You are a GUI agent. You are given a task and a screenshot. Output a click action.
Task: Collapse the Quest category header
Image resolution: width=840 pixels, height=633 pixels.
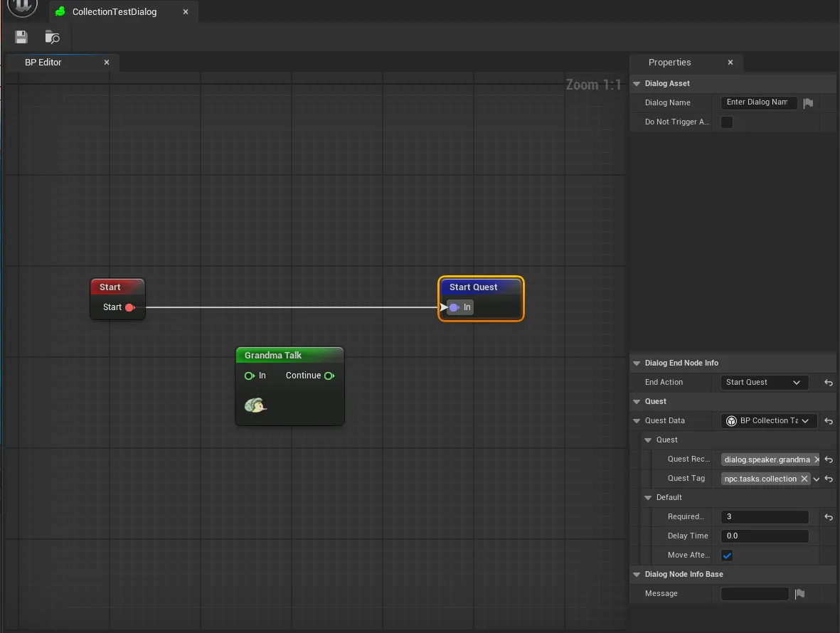point(637,402)
